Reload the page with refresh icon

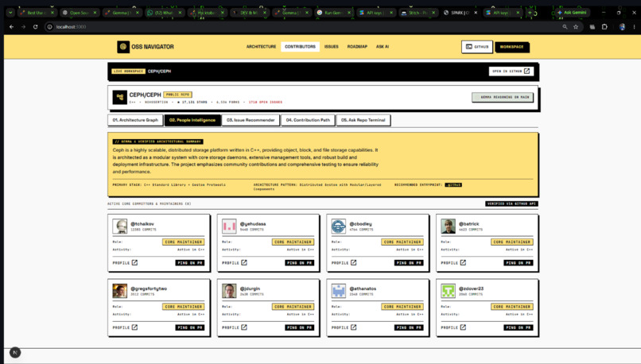(36, 27)
